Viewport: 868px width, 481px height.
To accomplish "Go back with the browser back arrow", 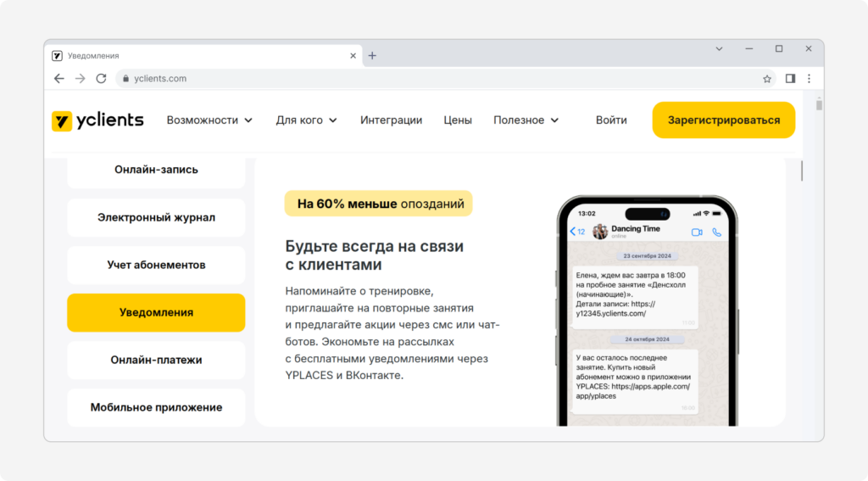I will pyautogui.click(x=59, y=79).
